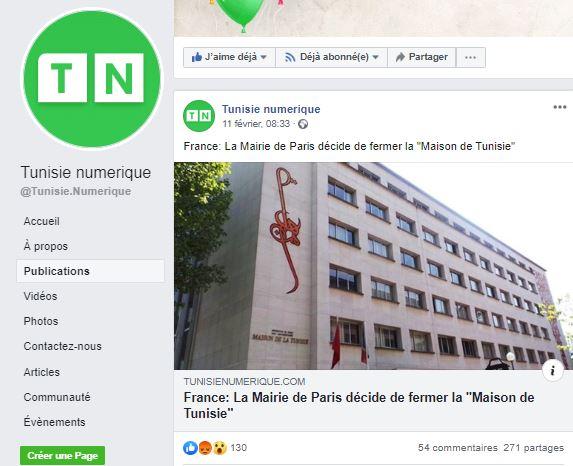This screenshot has height=466, width=573.
Task: Open the Tunisie numerique post author link
Action: click(x=271, y=109)
